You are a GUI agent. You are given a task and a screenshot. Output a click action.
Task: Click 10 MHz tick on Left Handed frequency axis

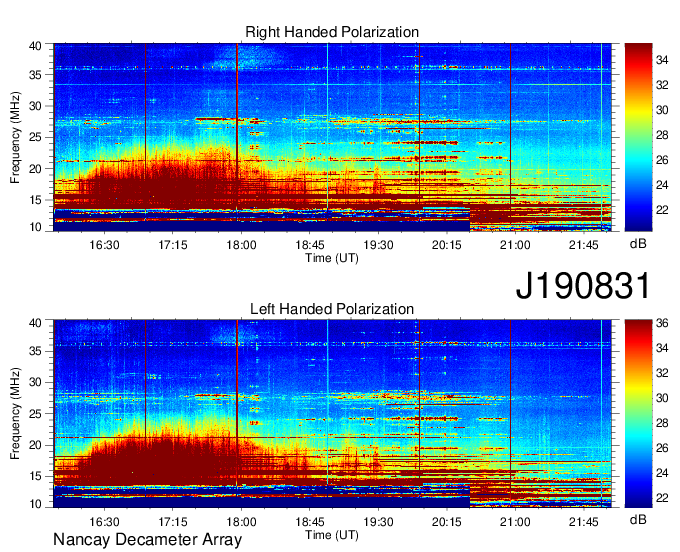[x=35, y=503]
